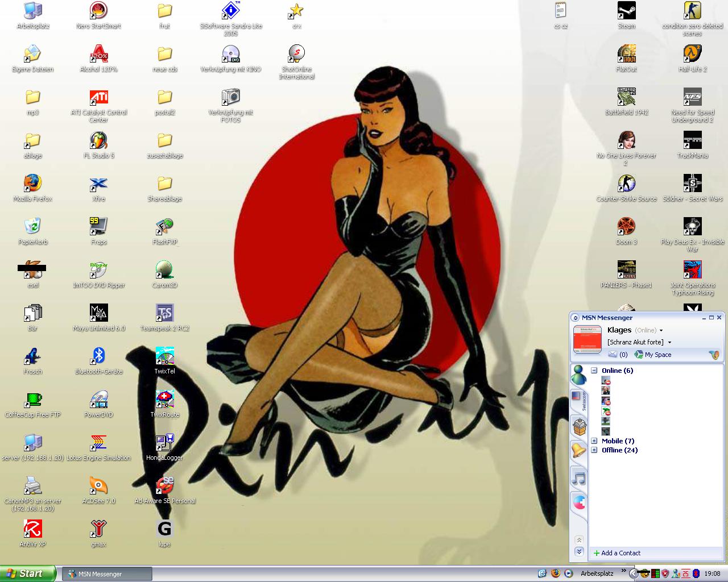This screenshot has height=582, width=728.
Task: Switch to the Messenger contacts tab
Action: 578,376
